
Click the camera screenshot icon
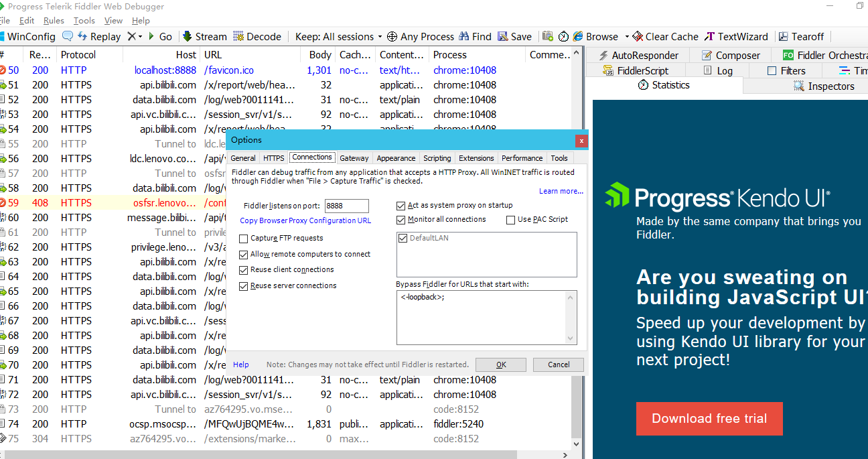coord(548,36)
